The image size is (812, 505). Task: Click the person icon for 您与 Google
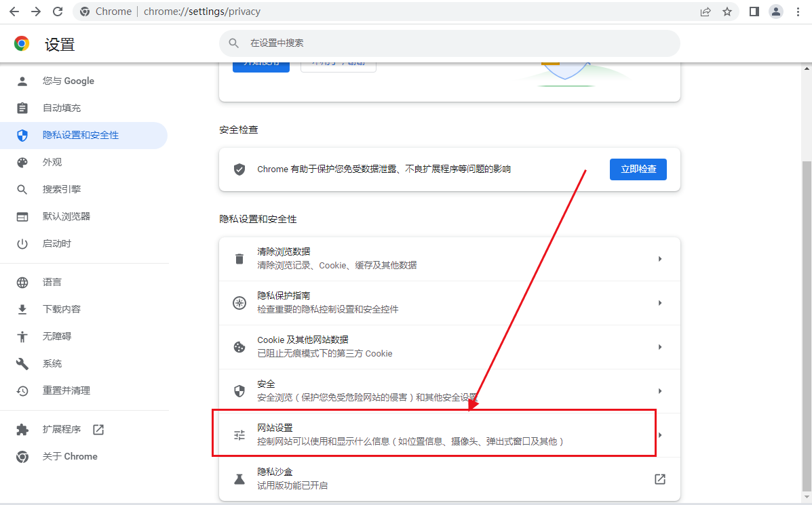(22, 81)
